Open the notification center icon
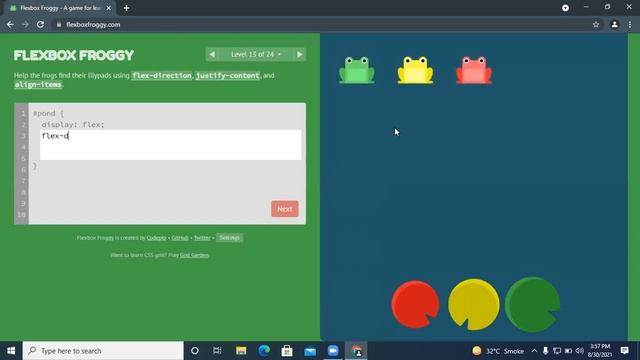Image resolution: width=640 pixels, height=360 pixels. [624, 351]
